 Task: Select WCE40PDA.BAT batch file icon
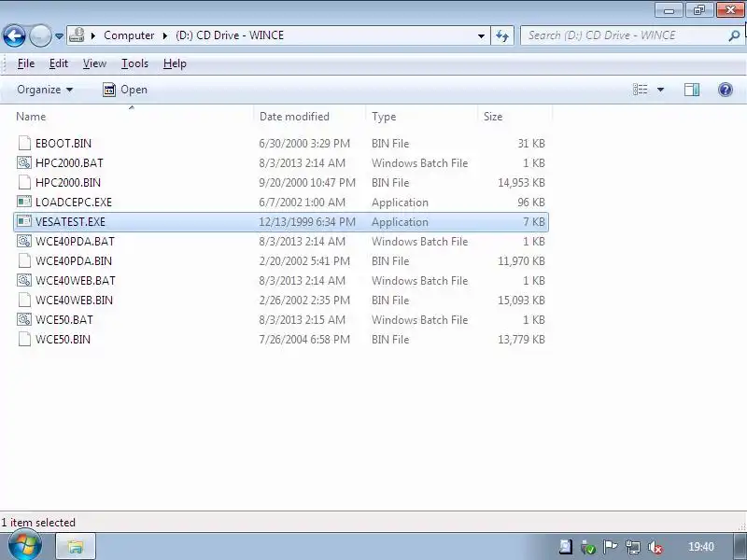pyautogui.click(x=24, y=241)
